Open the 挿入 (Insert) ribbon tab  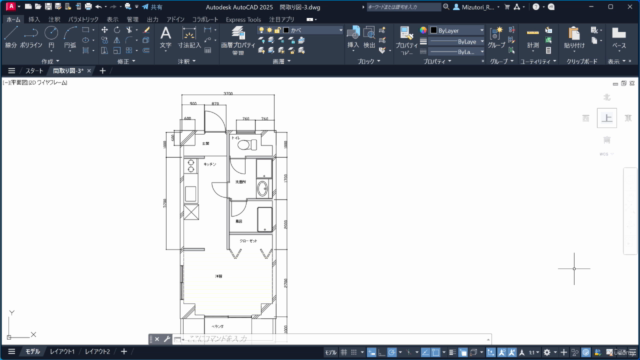tap(34, 19)
